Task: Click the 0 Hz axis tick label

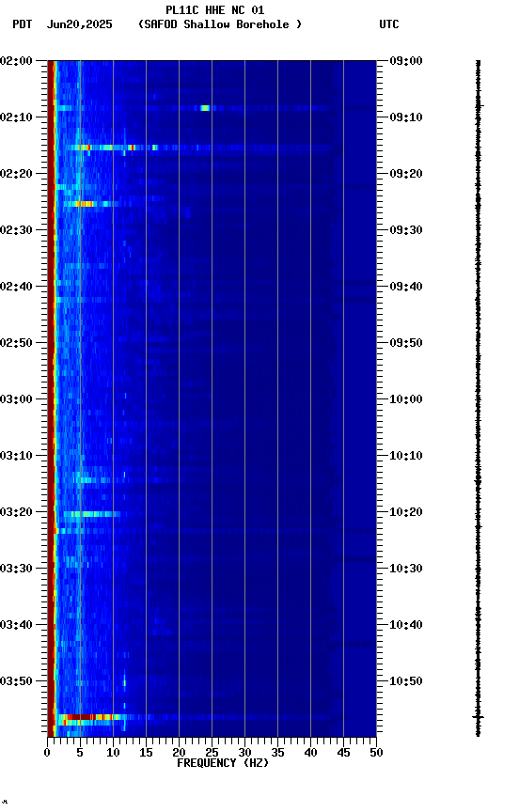Action: [47, 753]
